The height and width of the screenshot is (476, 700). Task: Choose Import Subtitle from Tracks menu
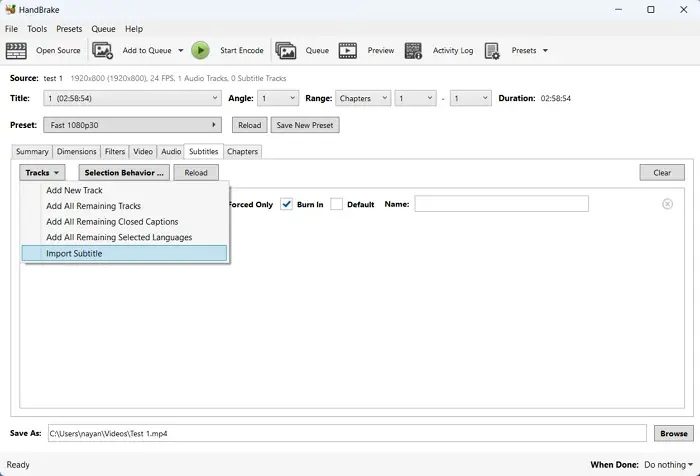click(124, 253)
